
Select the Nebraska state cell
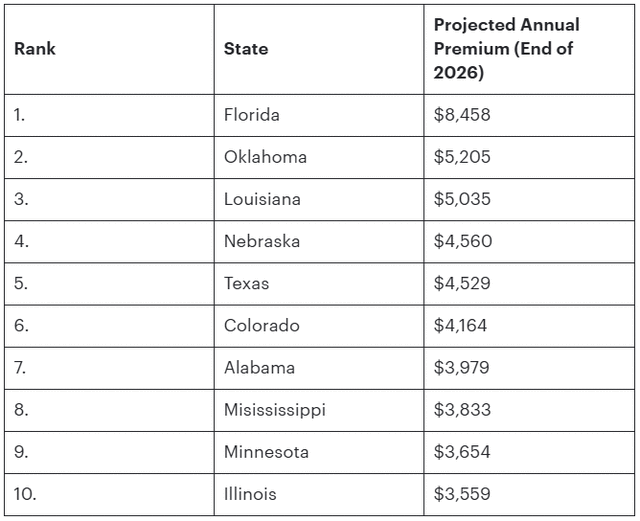(x=262, y=241)
